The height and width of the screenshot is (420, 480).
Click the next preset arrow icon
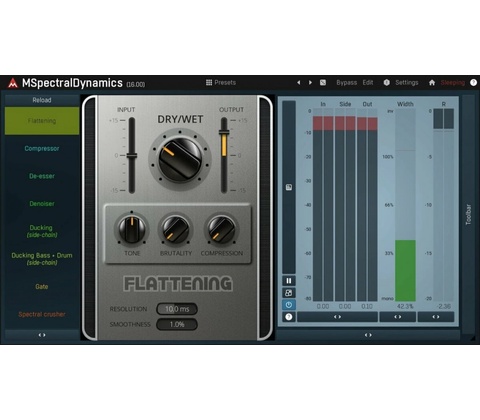(x=310, y=83)
